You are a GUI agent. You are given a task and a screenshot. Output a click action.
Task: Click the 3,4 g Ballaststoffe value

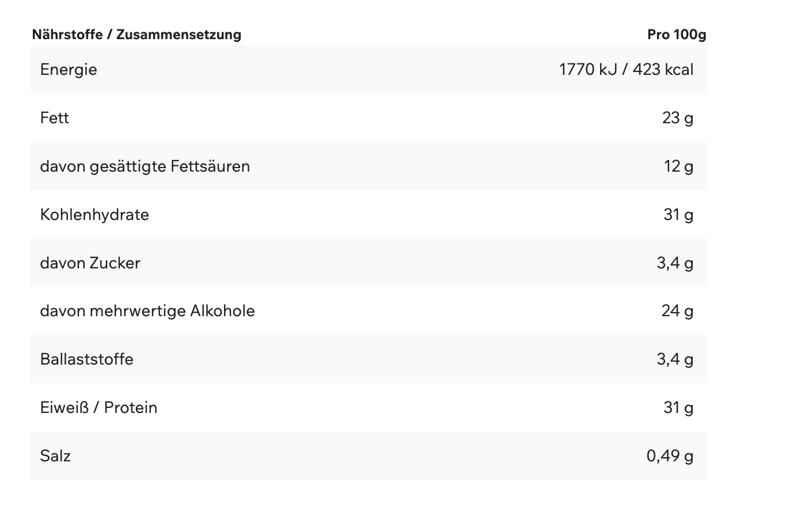click(x=674, y=359)
